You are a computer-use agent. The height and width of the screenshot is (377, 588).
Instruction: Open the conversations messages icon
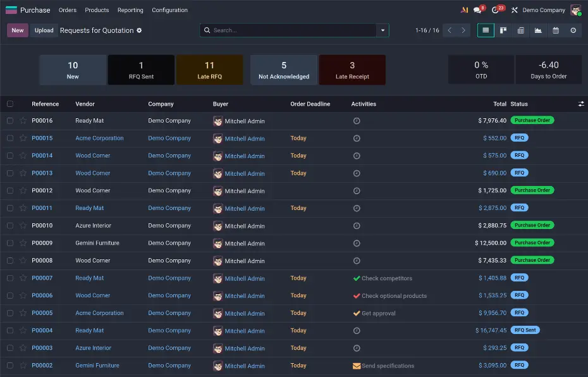(x=478, y=10)
